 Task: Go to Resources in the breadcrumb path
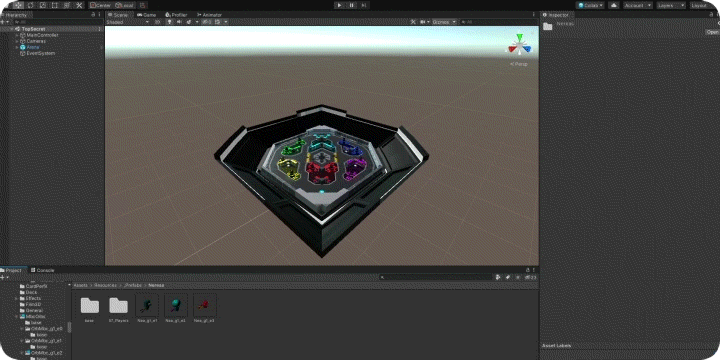(106, 285)
